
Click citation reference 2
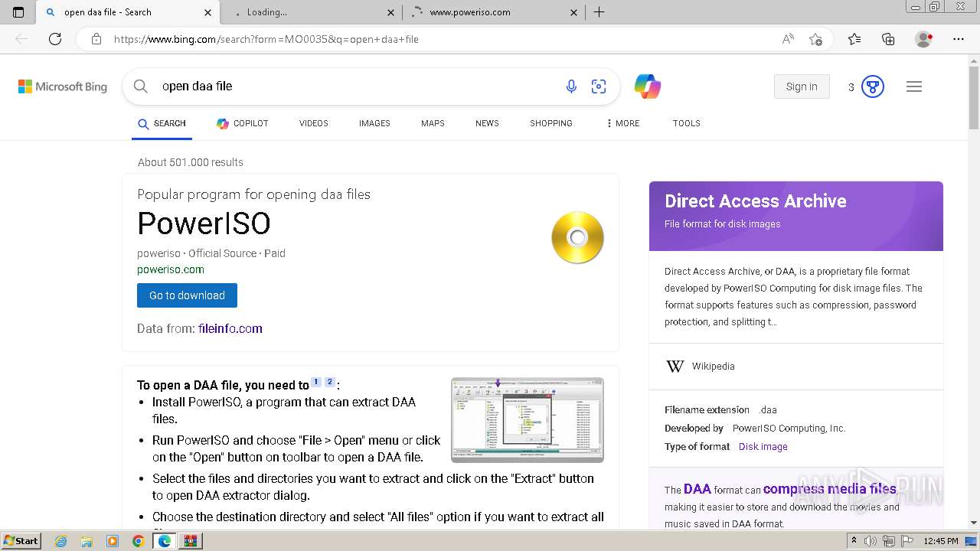330,382
